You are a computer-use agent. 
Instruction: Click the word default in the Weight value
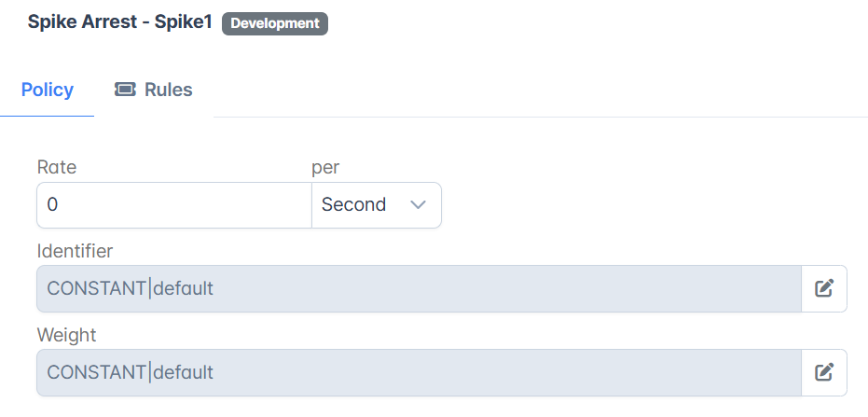pos(184,372)
